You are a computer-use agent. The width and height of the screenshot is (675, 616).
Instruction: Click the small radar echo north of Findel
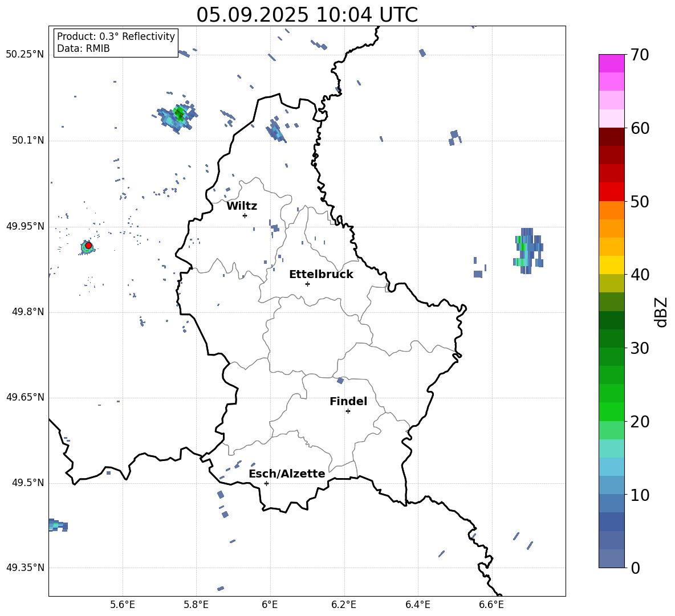(x=340, y=381)
